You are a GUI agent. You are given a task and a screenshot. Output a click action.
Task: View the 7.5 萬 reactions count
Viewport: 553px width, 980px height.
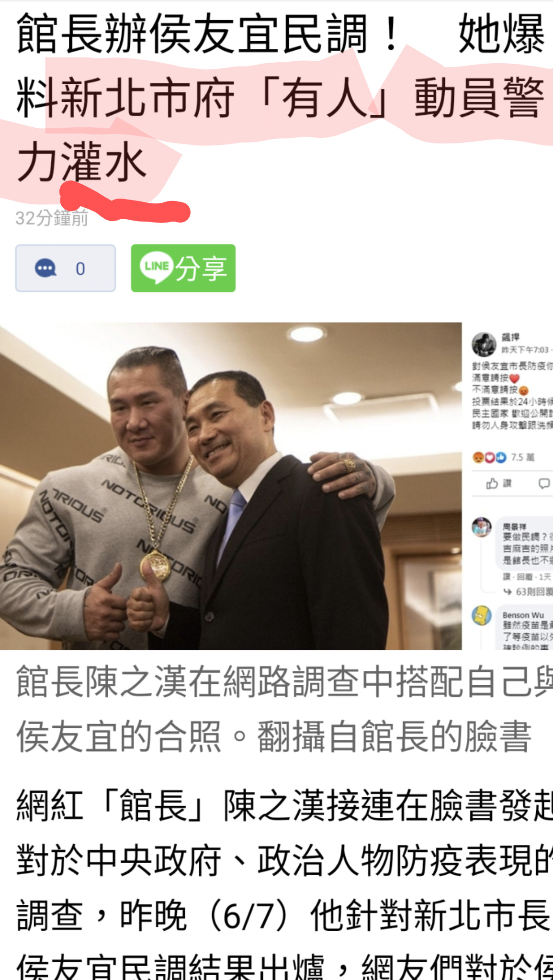(522, 457)
